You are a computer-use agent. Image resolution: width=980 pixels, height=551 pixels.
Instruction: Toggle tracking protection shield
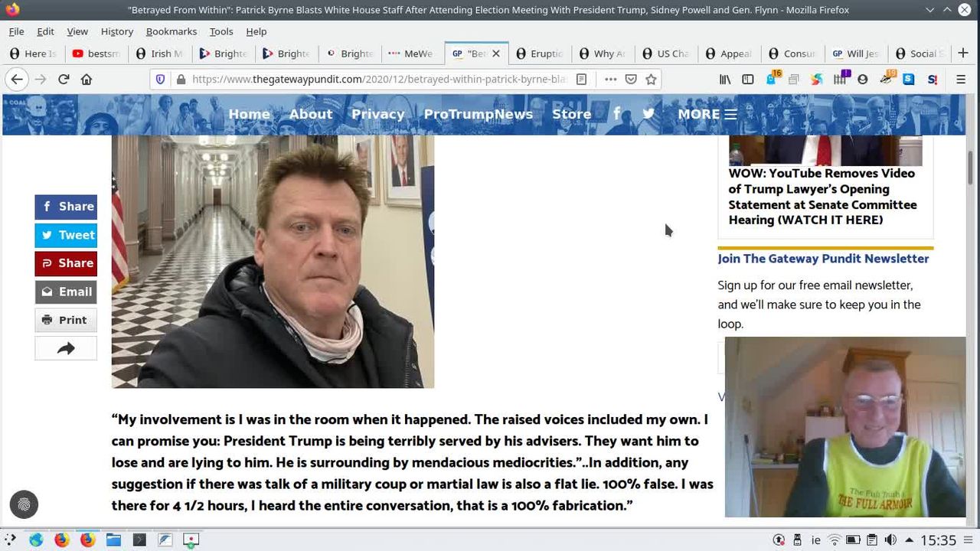pos(160,80)
